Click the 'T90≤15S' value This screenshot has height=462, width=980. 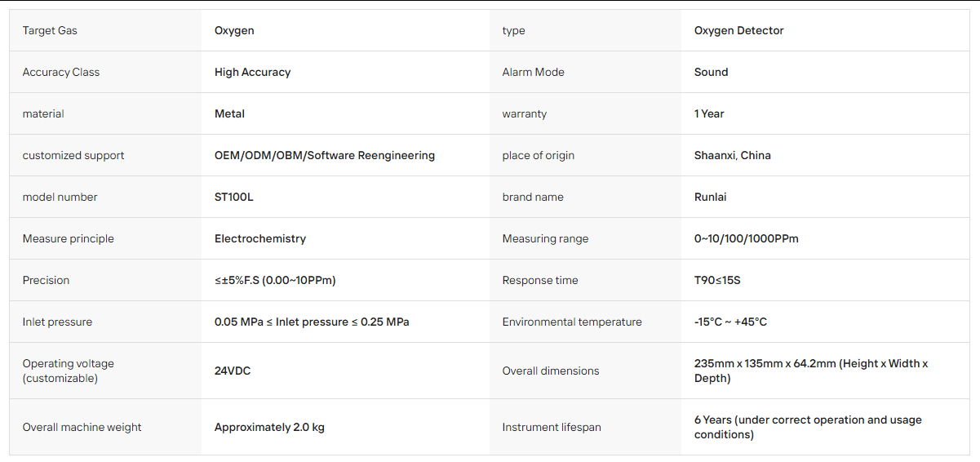click(717, 280)
